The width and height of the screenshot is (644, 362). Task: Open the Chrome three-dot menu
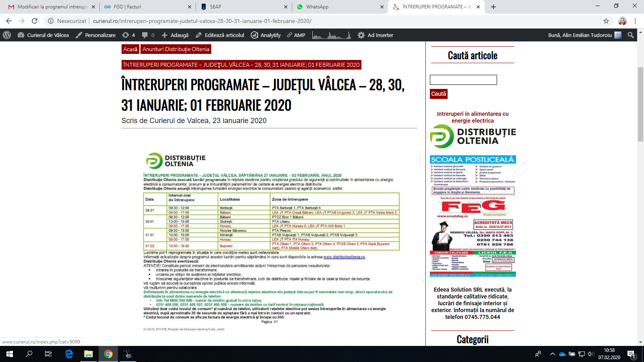[x=636, y=21]
